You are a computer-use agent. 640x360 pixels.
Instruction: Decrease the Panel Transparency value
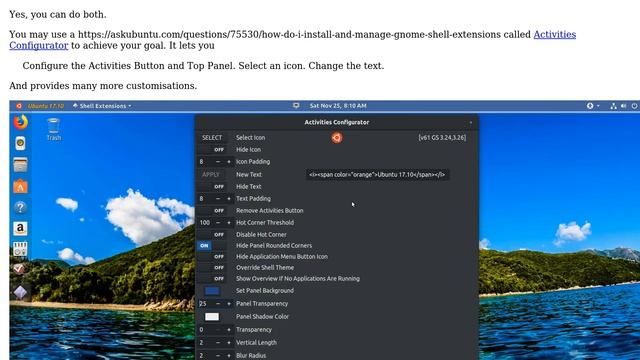click(218, 304)
